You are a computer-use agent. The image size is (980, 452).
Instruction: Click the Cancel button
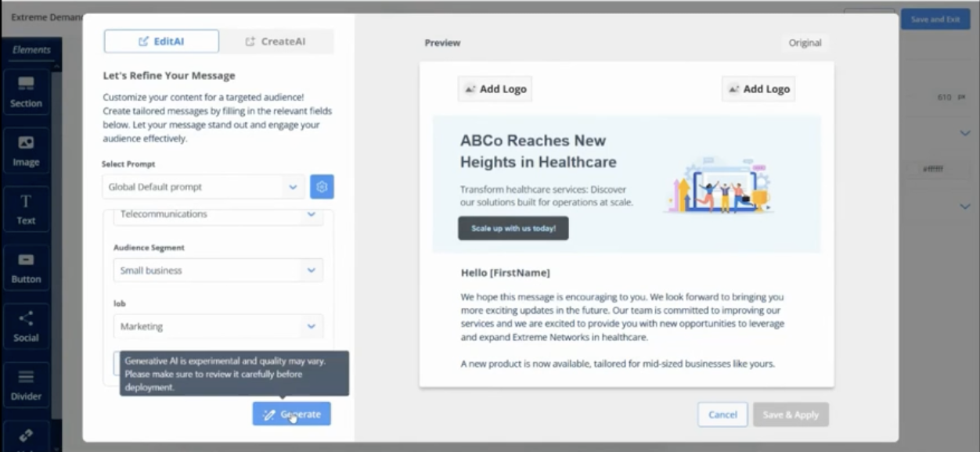coord(722,414)
